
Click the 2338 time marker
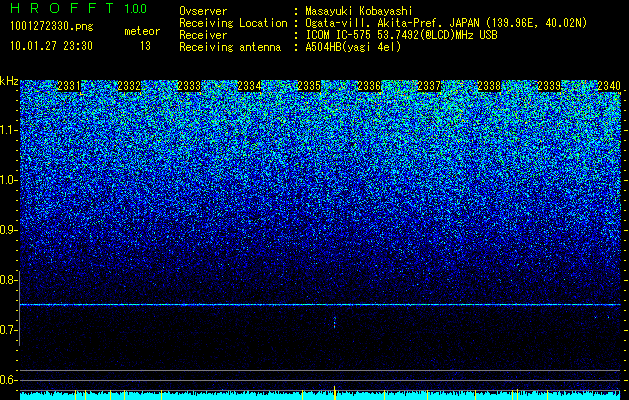(x=489, y=86)
